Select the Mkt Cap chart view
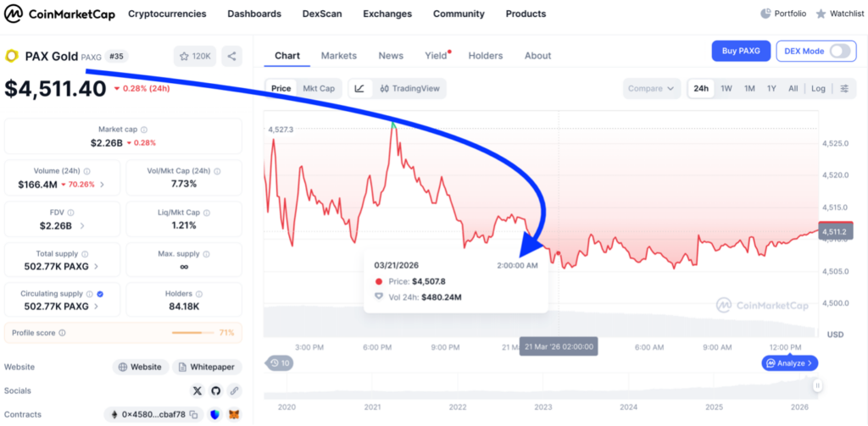 coord(319,88)
